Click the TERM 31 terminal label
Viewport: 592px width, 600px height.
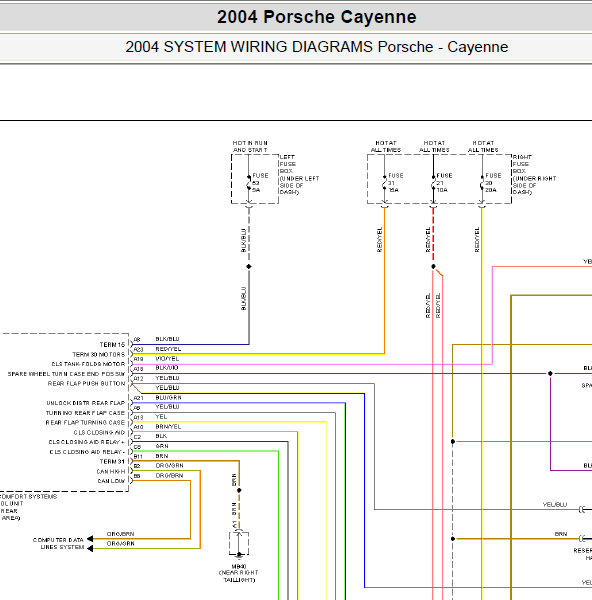(x=112, y=462)
